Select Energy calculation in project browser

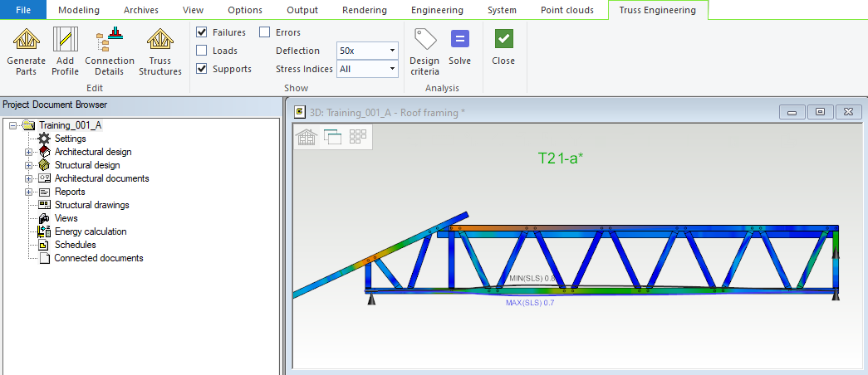[90, 231]
